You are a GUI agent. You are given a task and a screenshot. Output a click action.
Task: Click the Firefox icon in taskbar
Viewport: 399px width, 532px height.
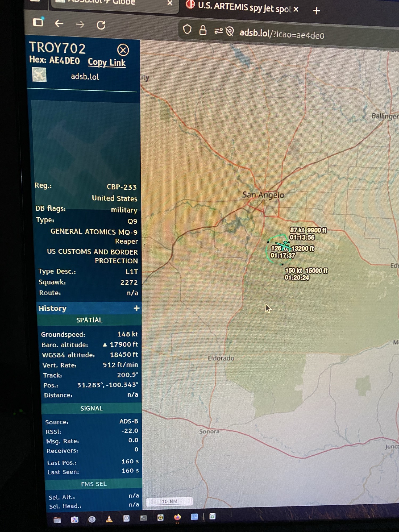click(177, 517)
